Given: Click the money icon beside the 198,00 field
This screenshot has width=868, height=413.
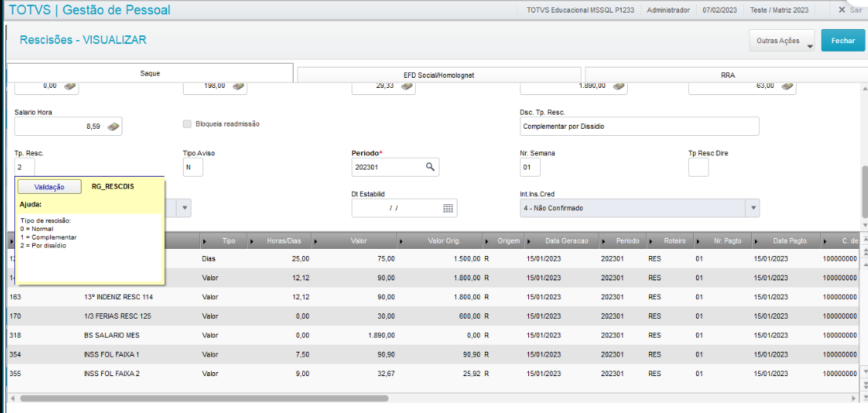Looking at the screenshot, I should click(x=238, y=86).
